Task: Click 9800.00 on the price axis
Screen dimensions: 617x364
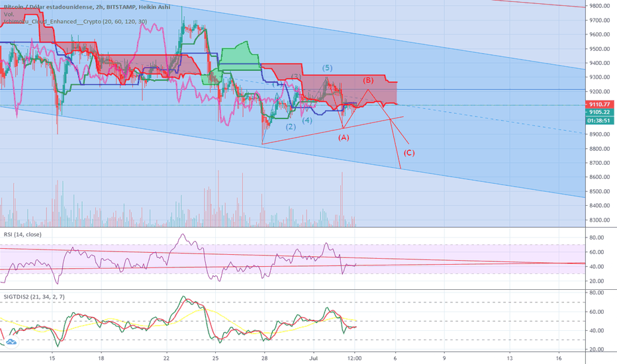Action: click(x=599, y=6)
